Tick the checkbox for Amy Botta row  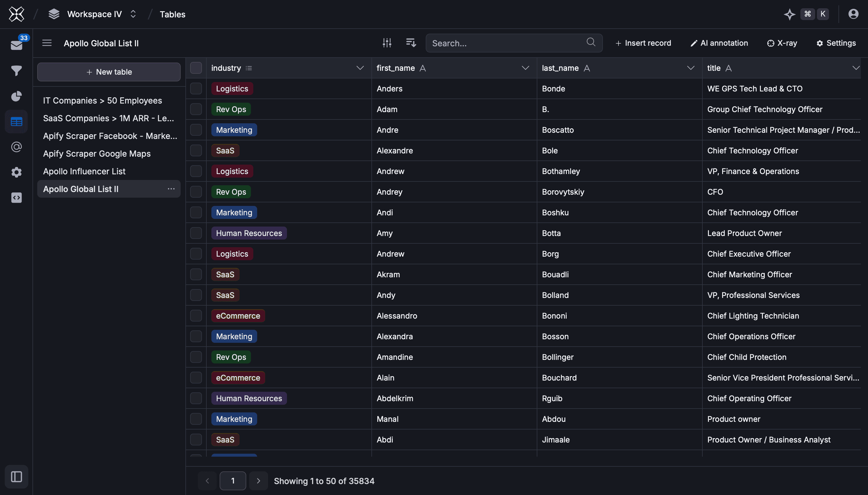(x=196, y=233)
